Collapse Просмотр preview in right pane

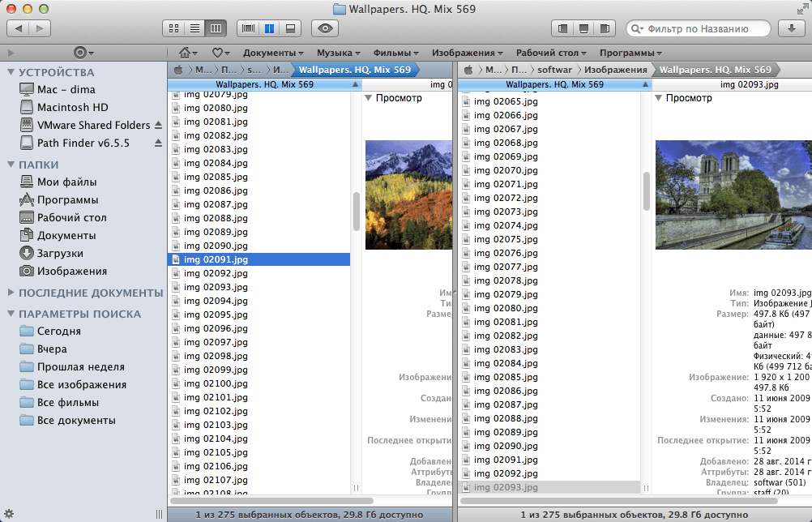(658, 98)
